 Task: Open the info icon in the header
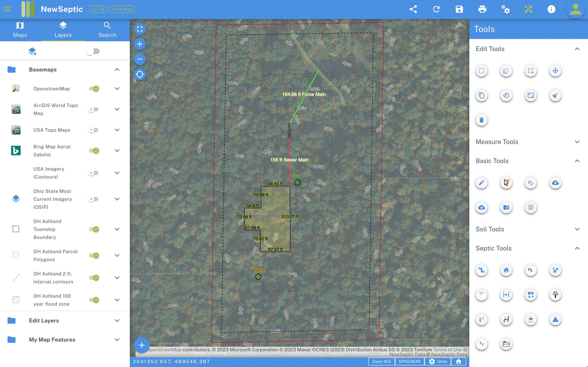(x=551, y=9)
